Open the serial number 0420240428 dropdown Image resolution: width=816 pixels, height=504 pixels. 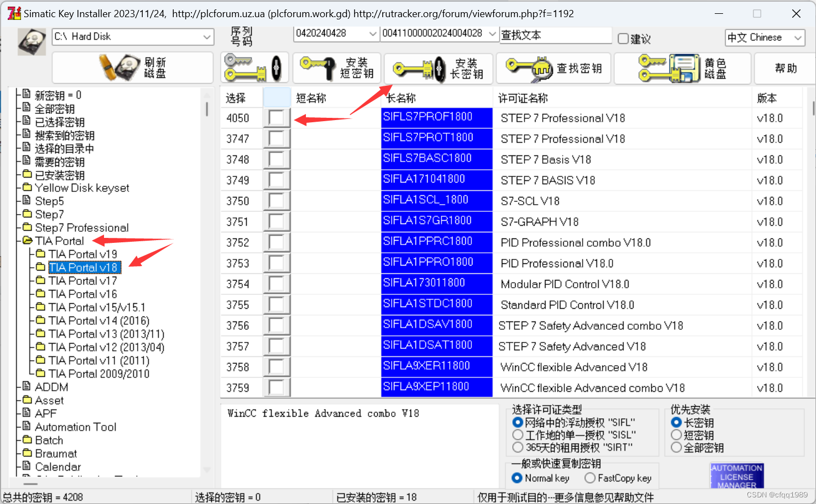[373, 33]
